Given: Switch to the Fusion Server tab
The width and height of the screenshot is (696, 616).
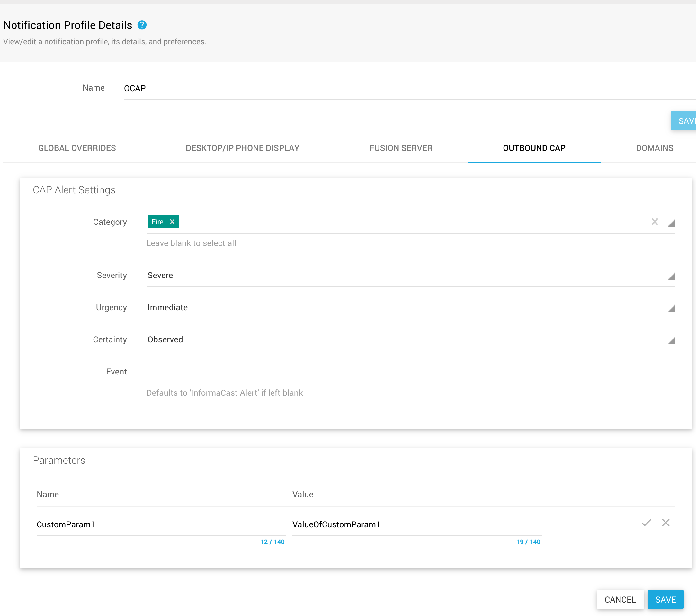Looking at the screenshot, I should coord(400,148).
